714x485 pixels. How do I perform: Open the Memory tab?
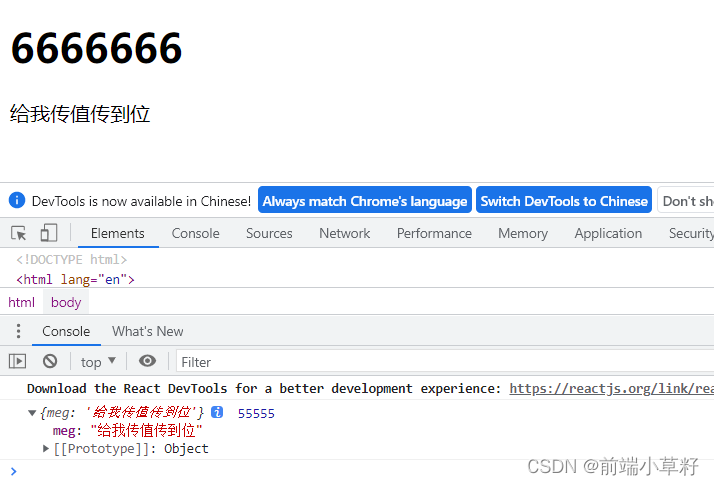point(523,233)
